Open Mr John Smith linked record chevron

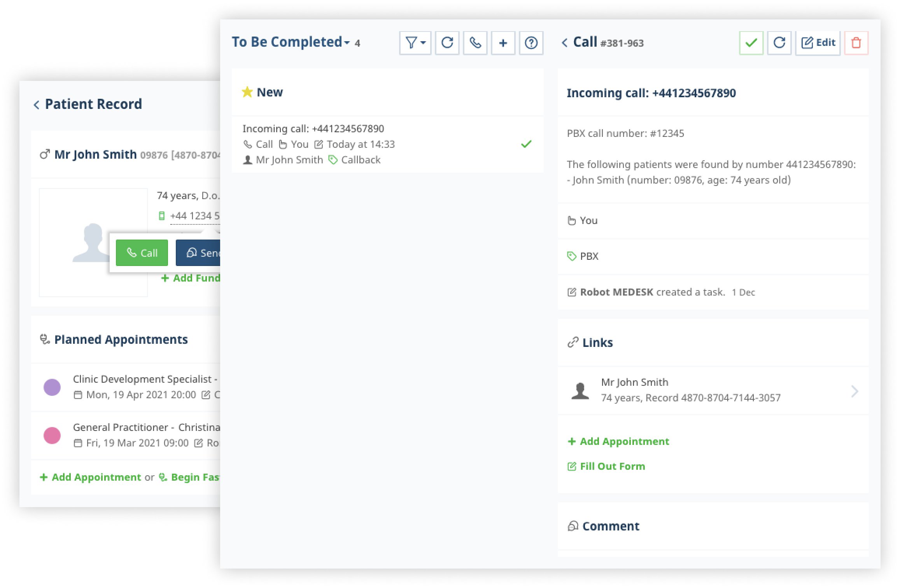[854, 391]
